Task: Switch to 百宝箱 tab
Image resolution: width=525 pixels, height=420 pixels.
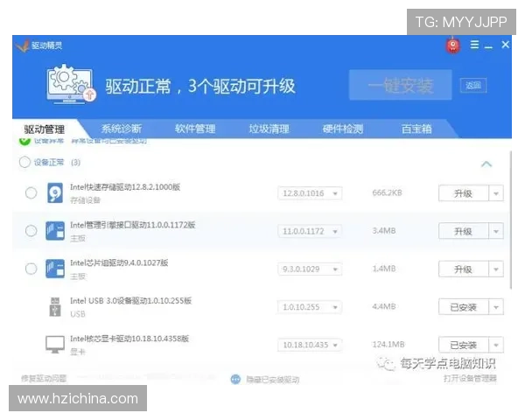Action: point(416,129)
